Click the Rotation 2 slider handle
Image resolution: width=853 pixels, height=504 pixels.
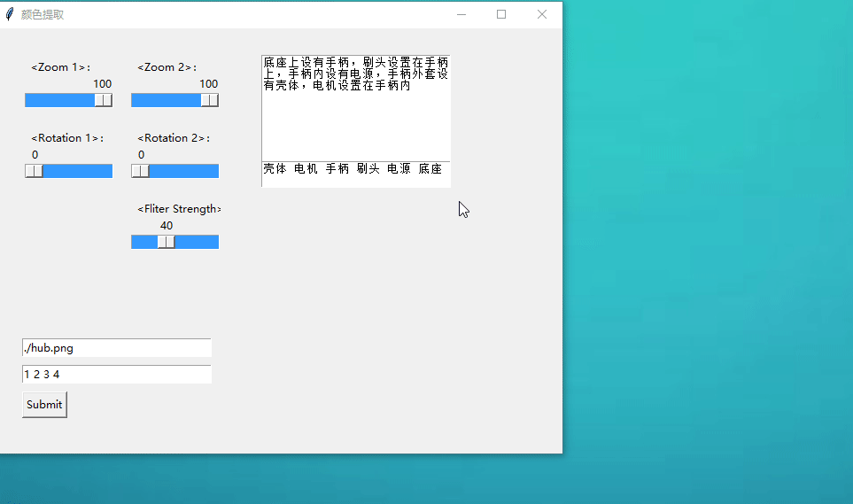tap(141, 171)
